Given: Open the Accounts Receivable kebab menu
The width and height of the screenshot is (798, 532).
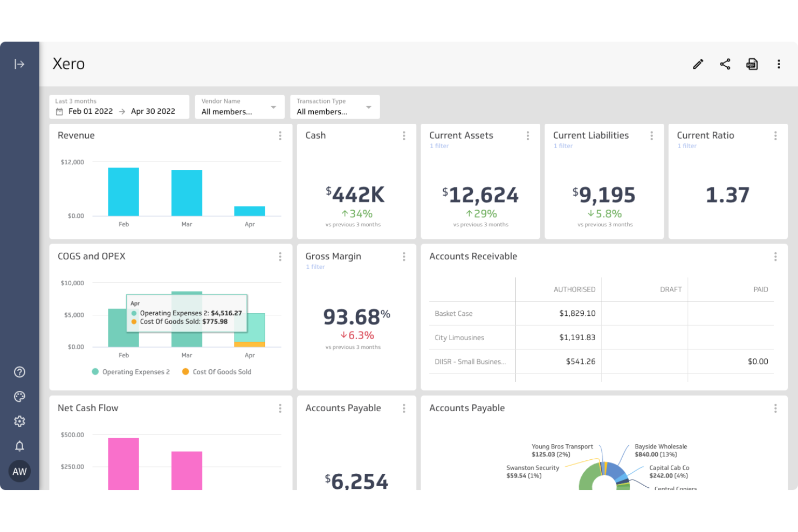Looking at the screenshot, I should tap(775, 257).
